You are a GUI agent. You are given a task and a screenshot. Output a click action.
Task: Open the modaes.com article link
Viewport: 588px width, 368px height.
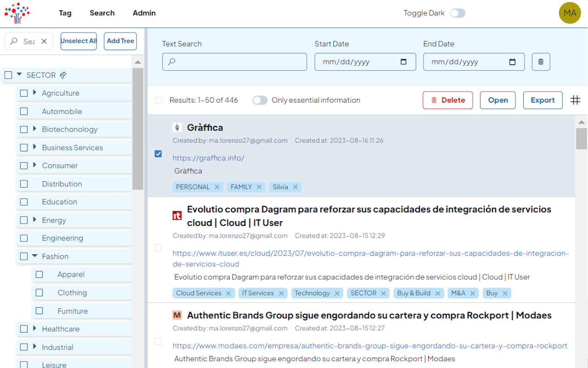tap(370, 346)
